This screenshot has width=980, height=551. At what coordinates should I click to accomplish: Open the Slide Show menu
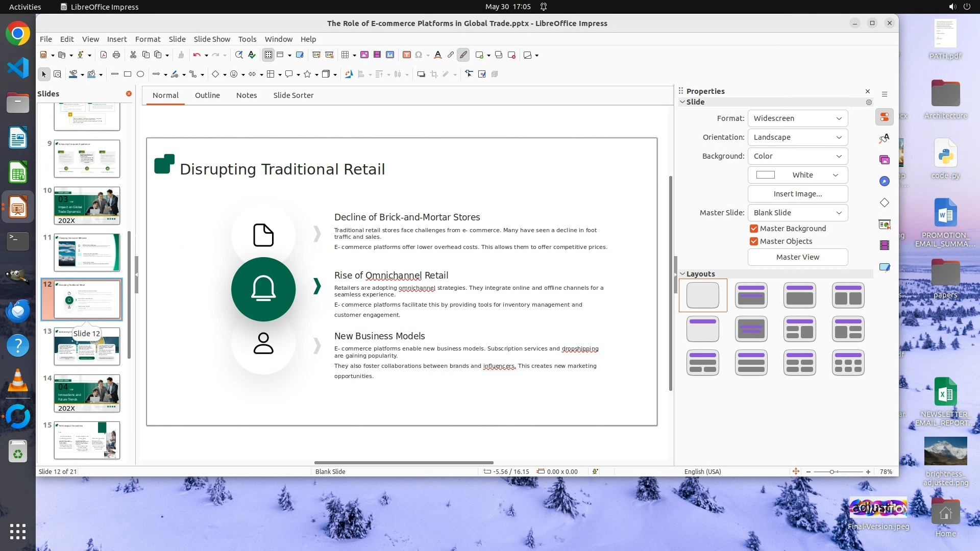click(x=212, y=39)
